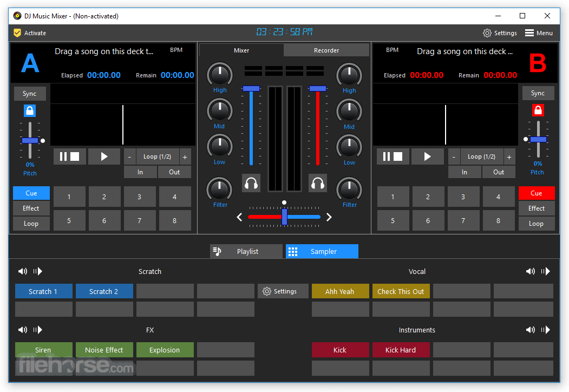Select Effect pad mode on deck A
The width and height of the screenshot is (569, 392).
pos(31,208)
